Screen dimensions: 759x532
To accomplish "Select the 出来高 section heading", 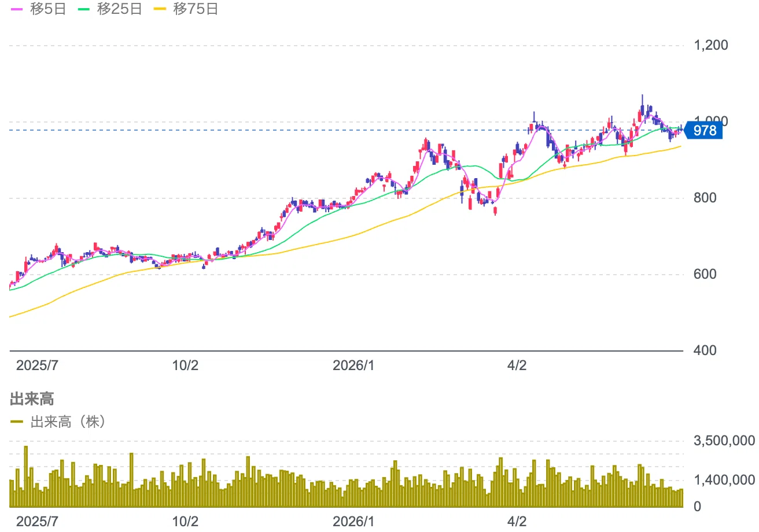I will [x=32, y=398].
